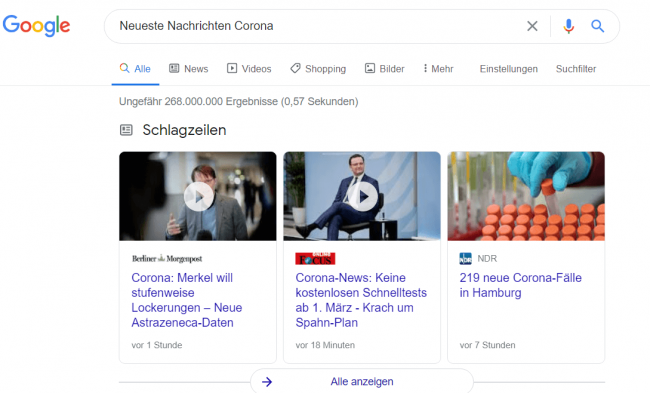The width and height of the screenshot is (650, 393).
Task: Play the Focus Online Spahn video
Action: pyautogui.click(x=362, y=196)
